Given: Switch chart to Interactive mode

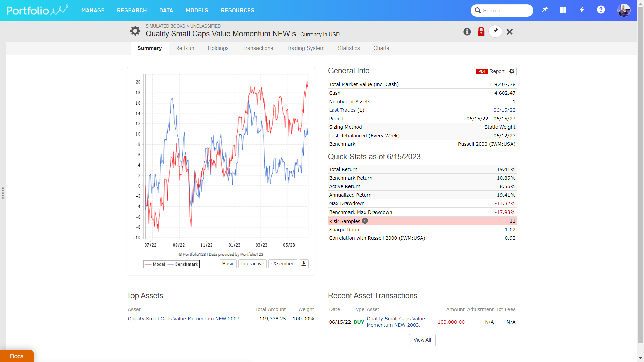Looking at the screenshot, I should (252, 264).
